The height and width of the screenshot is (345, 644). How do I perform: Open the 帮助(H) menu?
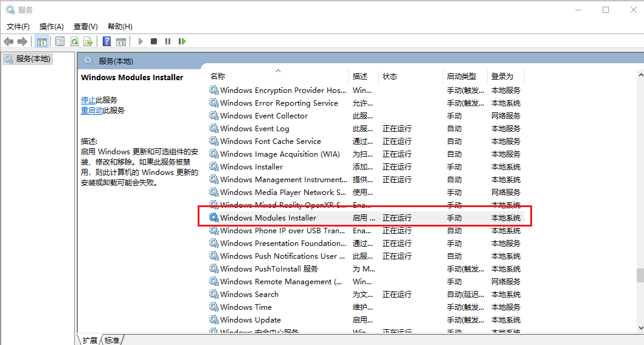[120, 27]
